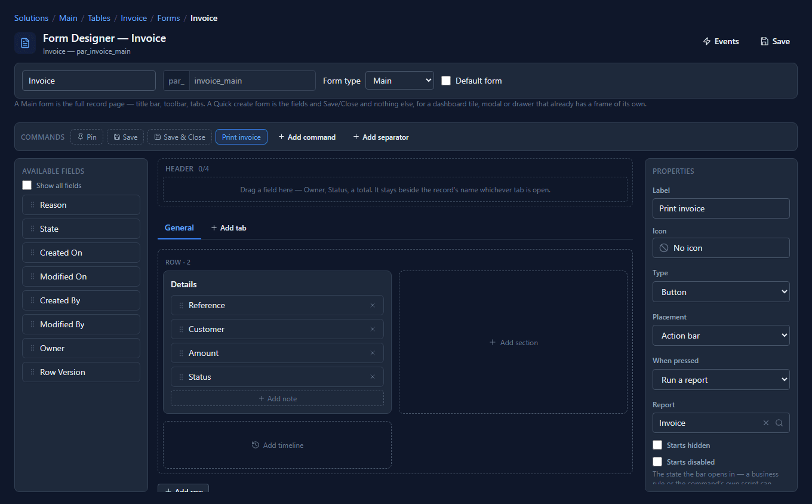812x504 pixels.
Task: Check the Starts hidden option
Action: pyautogui.click(x=657, y=445)
